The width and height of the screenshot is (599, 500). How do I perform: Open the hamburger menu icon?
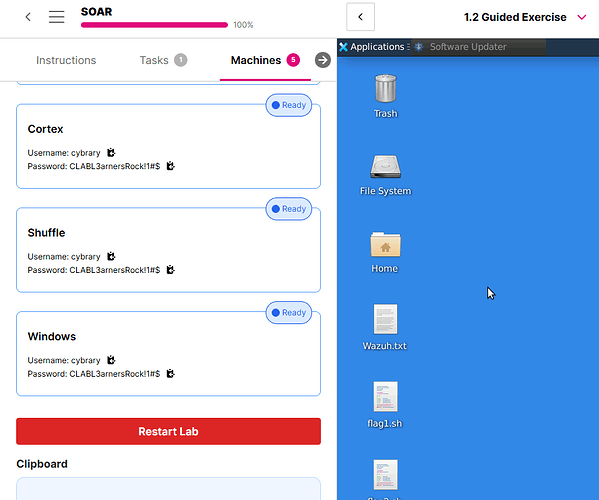point(57,17)
